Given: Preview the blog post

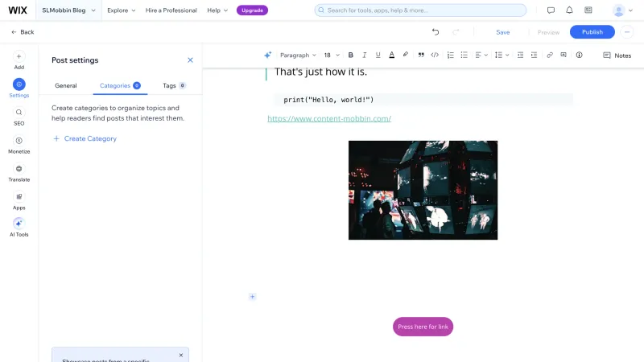Looking at the screenshot, I should point(548,32).
